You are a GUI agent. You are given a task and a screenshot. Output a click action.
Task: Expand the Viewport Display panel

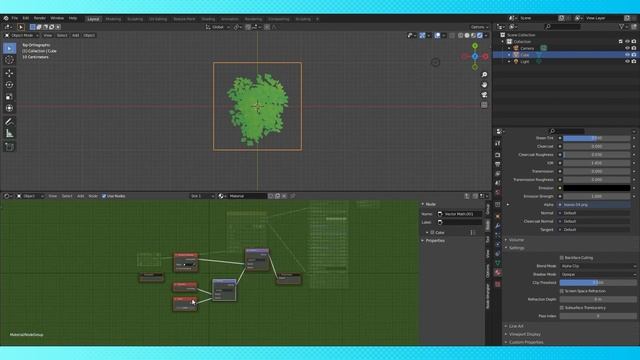click(524, 335)
